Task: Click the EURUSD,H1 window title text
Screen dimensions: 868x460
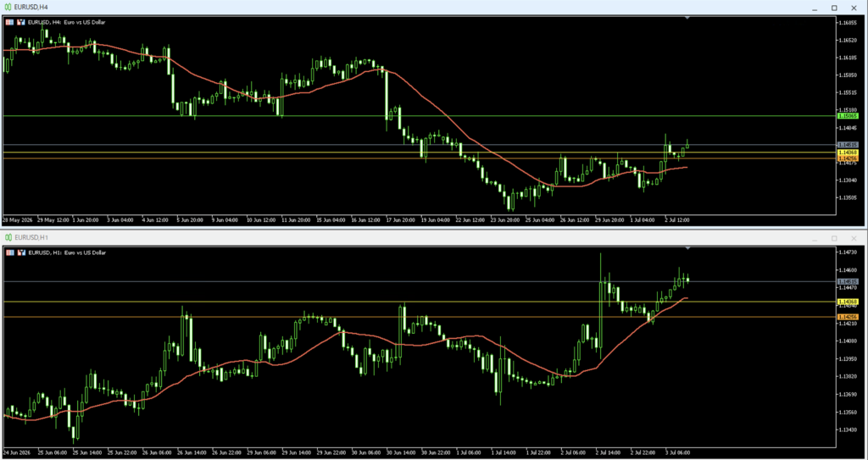Action: pyautogui.click(x=31, y=237)
